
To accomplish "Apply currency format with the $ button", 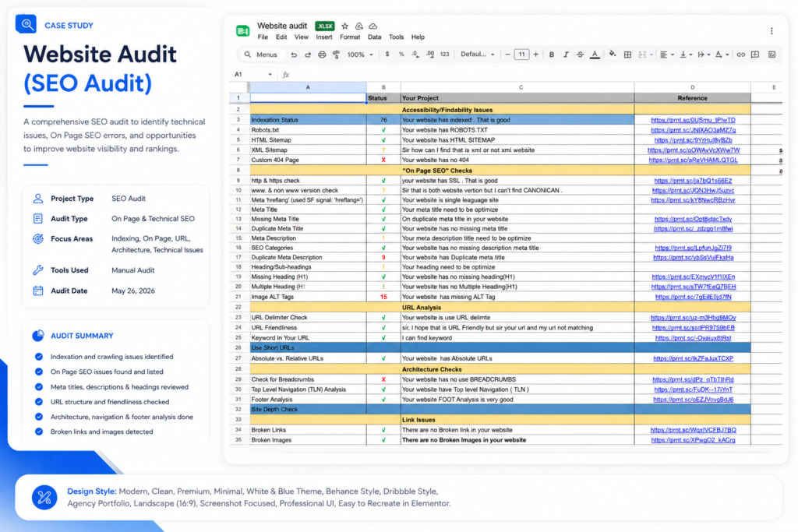I will pos(387,55).
